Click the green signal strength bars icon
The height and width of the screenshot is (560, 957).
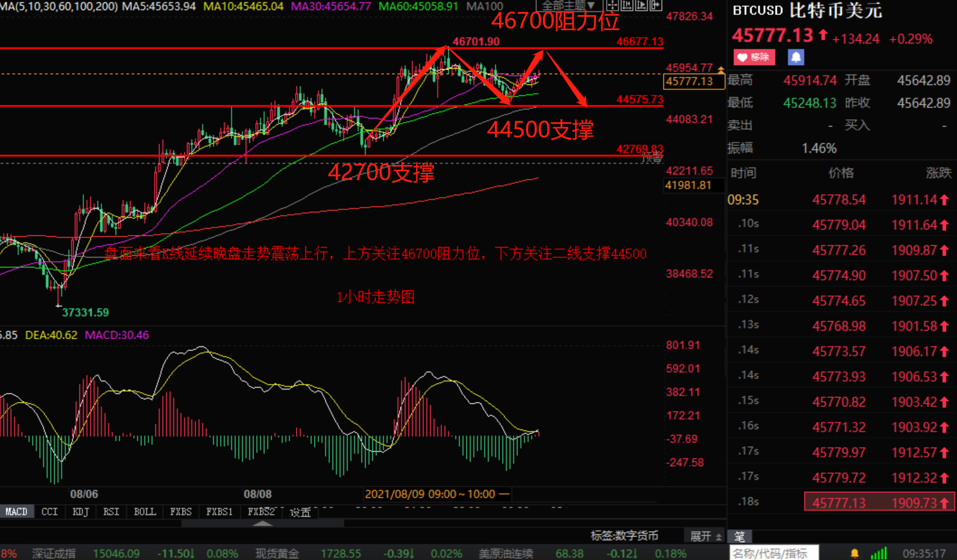pos(879,553)
